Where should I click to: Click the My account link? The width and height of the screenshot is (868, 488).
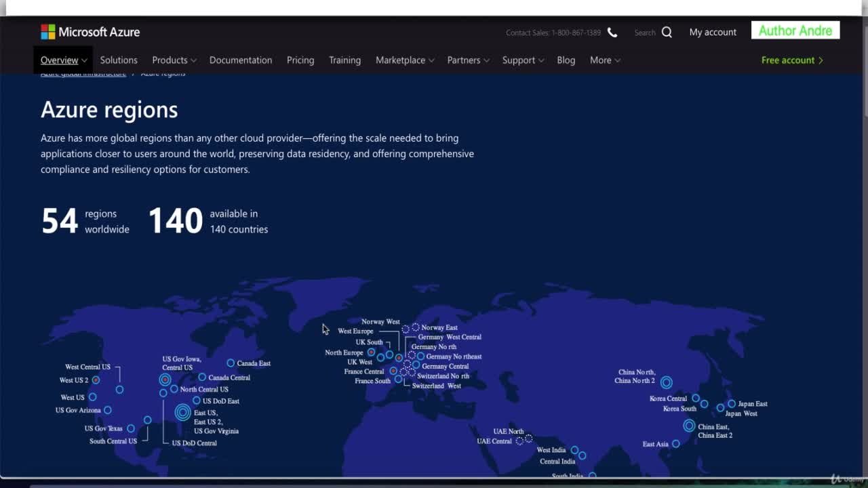click(713, 32)
